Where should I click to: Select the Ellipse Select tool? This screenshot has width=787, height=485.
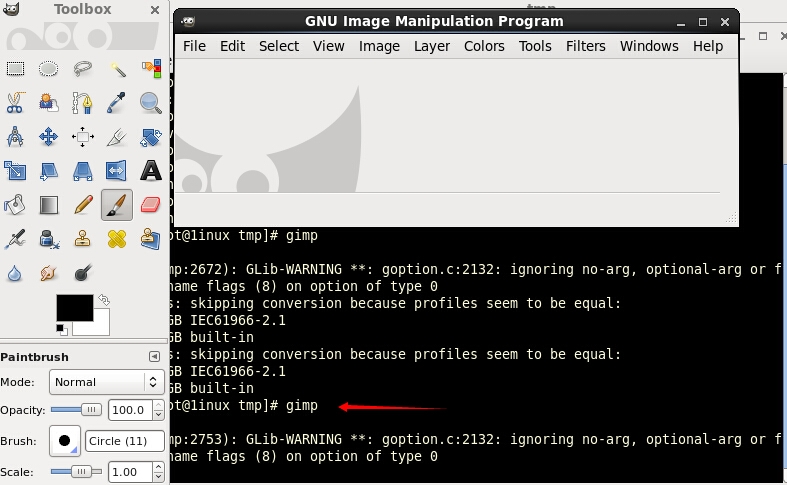pyautogui.click(x=49, y=68)
